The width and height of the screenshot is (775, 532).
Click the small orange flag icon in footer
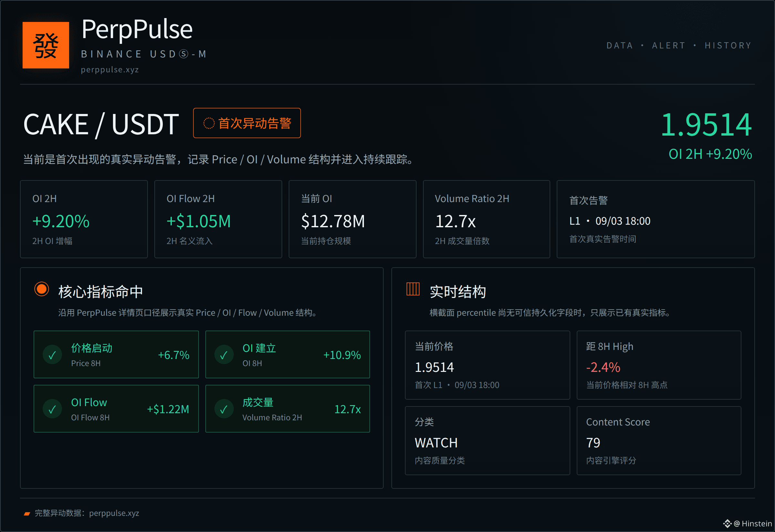click(27, 514)
